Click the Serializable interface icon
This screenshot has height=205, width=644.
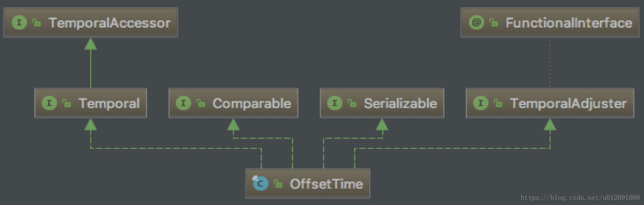334,103
